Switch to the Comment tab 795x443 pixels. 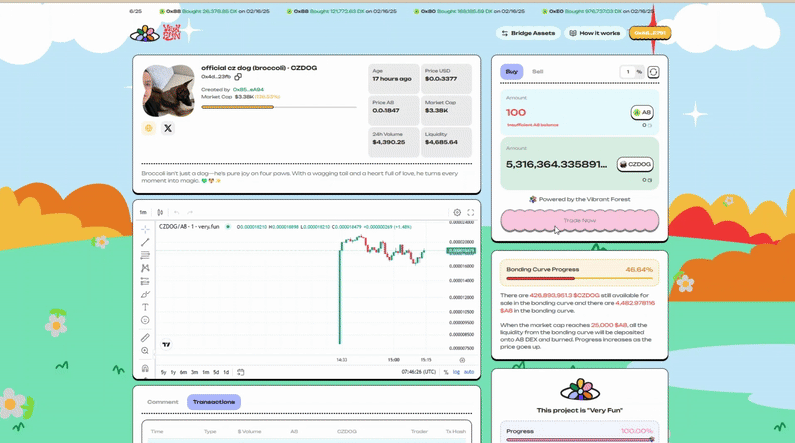(163, 402)
